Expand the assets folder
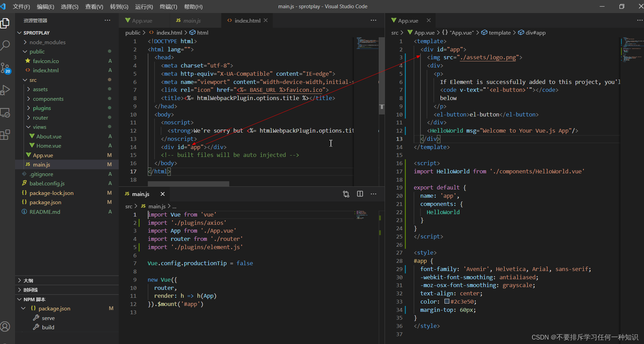 click(x=29, y=89)
